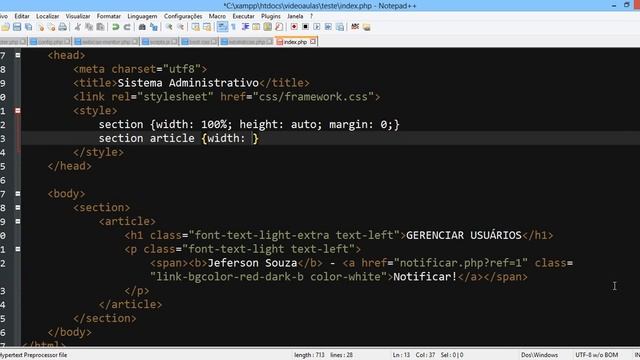Open the Macro menu

(x=217, y=16)
